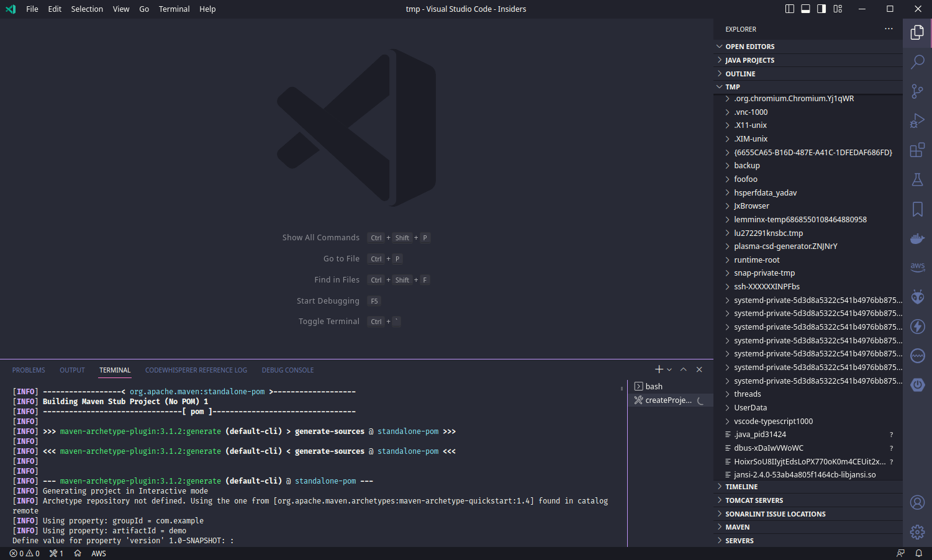
Task: Open the Thunder Client lightning icon
Action: point(917,327)
